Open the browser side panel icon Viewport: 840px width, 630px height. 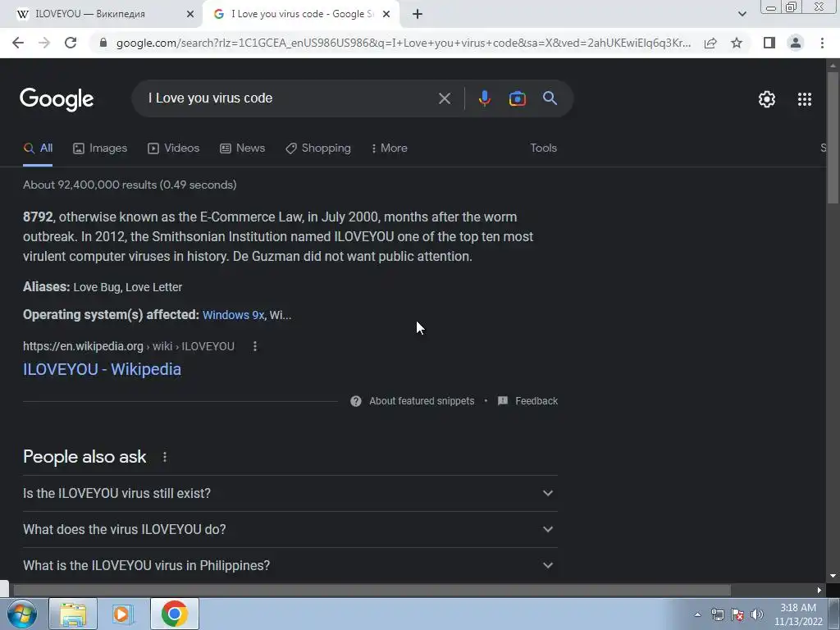pyautogui.click(x=769, y=43)
